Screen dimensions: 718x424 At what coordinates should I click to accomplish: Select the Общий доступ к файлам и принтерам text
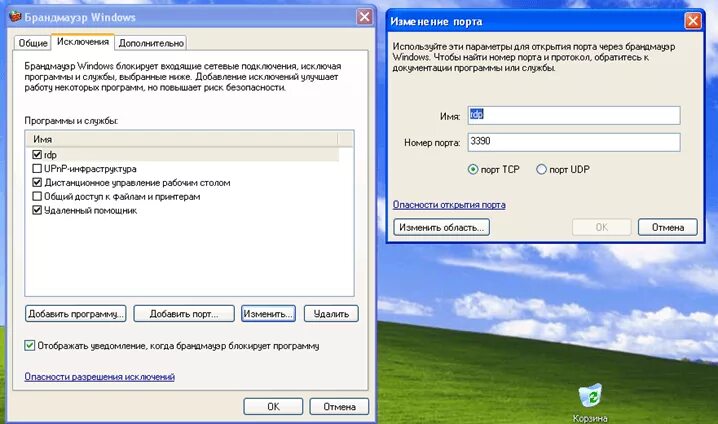[x=122, y=196]
